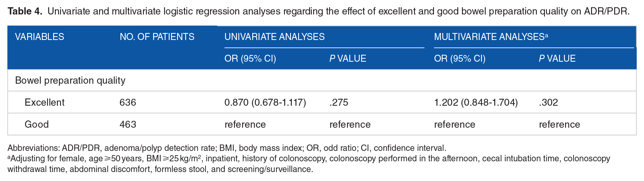This screenshot has width=644, height=181.
Task: Click the multivariate P value .302
Action: (x=548, y=102)
